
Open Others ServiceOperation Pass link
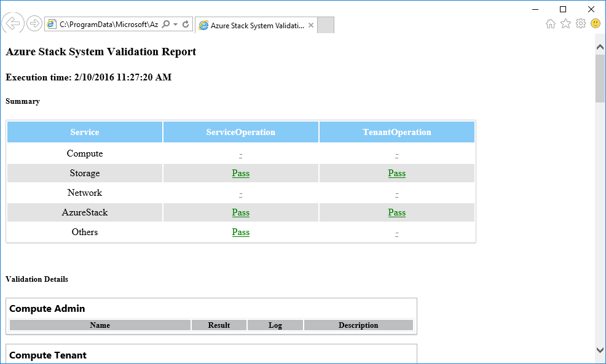pyautogui.click(x=241, y=233)
